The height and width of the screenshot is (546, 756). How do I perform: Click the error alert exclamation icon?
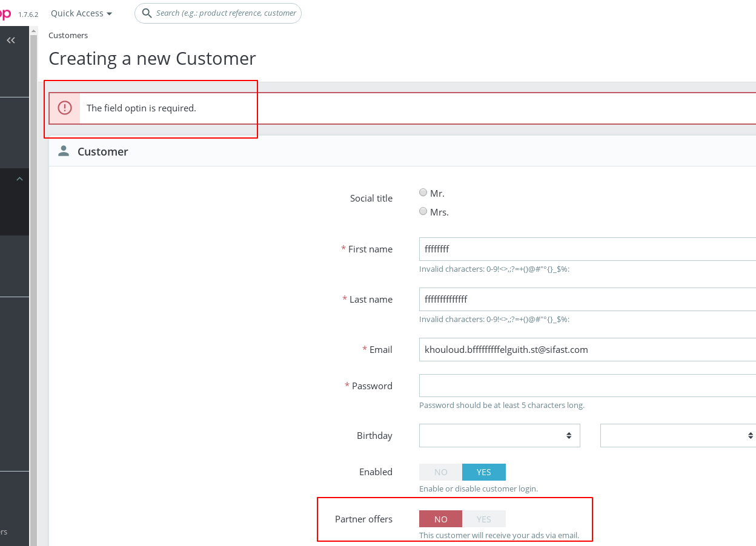coord(65,108)
